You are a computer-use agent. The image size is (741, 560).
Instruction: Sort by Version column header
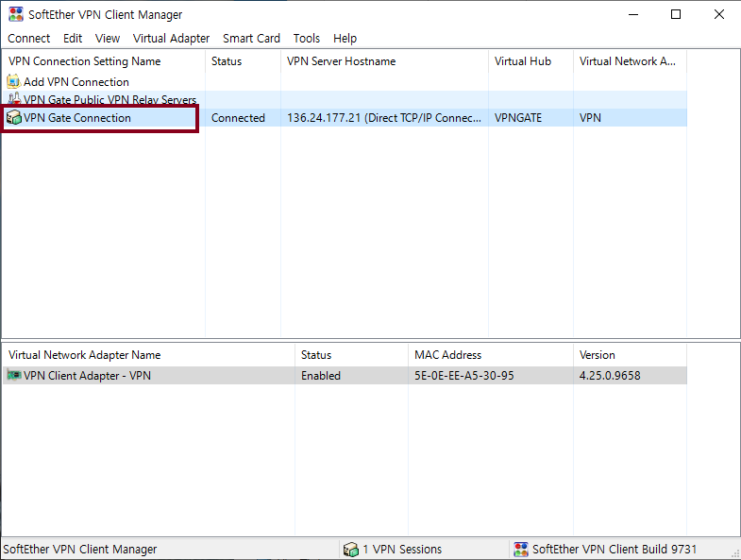coord(630,355)
